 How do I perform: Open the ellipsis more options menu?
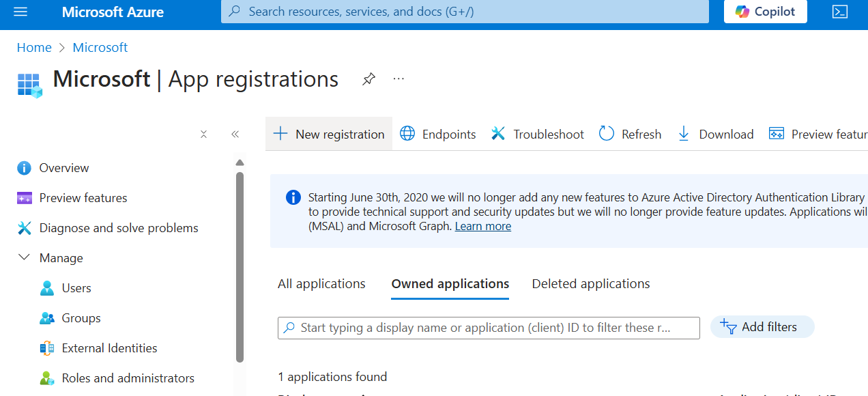(x=399, y=79)
